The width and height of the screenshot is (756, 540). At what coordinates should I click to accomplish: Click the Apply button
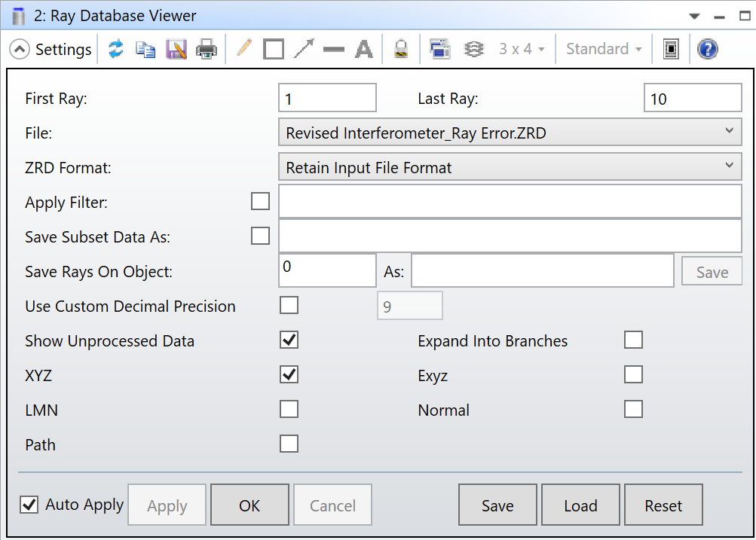point(167,505)
